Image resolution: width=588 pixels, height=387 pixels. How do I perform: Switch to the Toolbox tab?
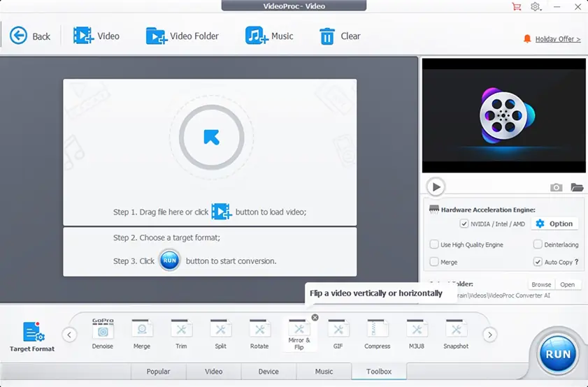click(x=379, y=371)
